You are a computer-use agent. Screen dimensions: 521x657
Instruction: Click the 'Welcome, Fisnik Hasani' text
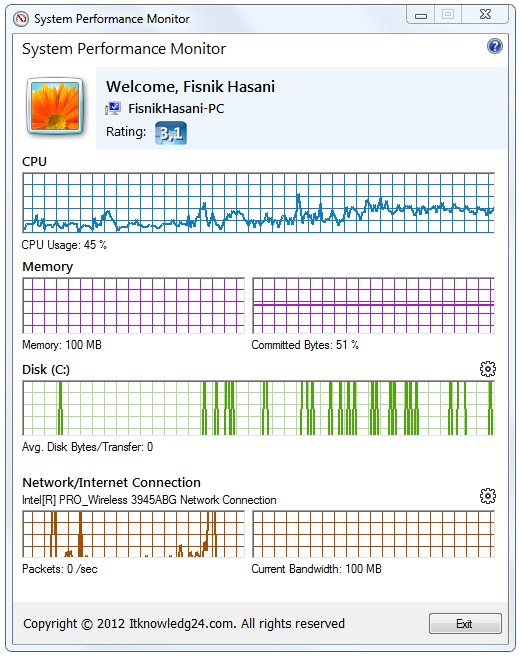tap(190, 87)
